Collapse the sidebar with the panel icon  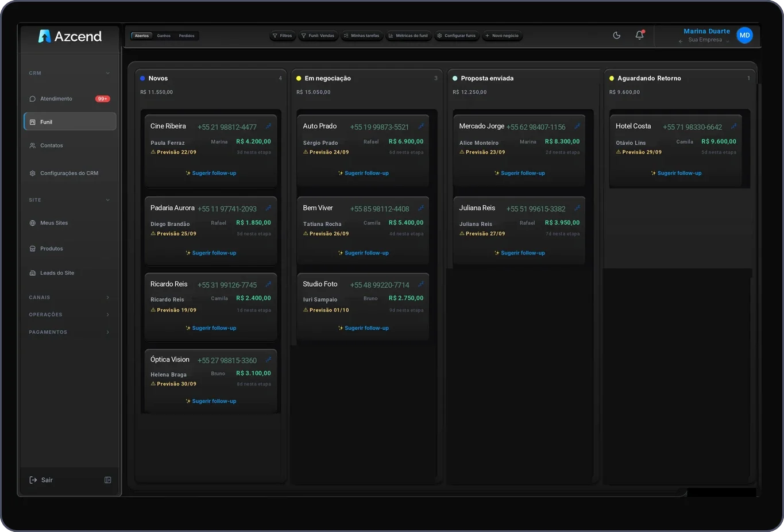click(x=107, y=480)
